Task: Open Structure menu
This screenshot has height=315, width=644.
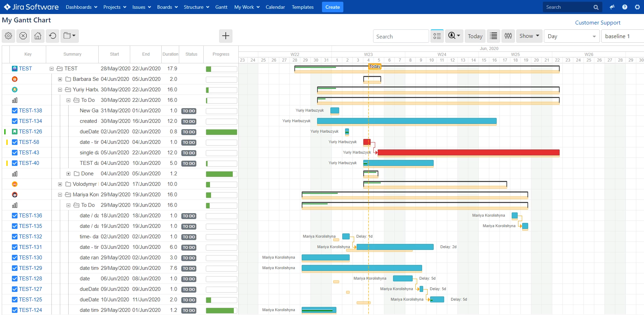Action: pyautogui.click(x=196, y=7)
